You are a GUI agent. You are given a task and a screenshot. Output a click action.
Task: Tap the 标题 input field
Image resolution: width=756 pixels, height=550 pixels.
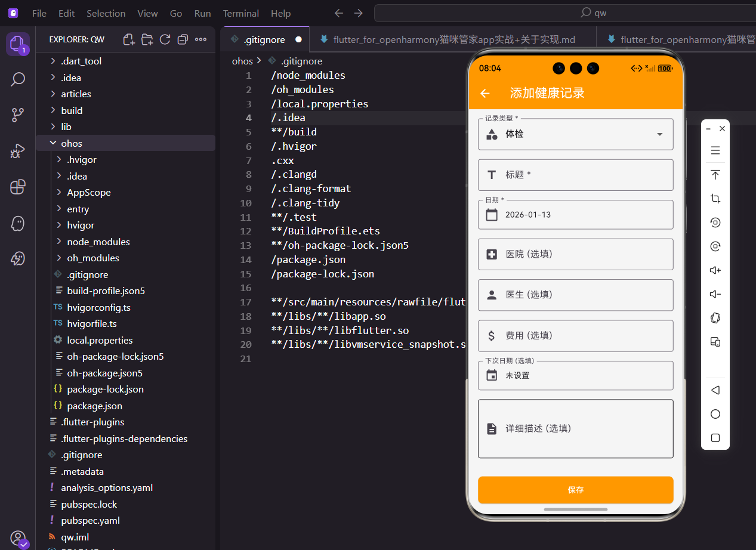pyautogui.click(x=576, y=175)
